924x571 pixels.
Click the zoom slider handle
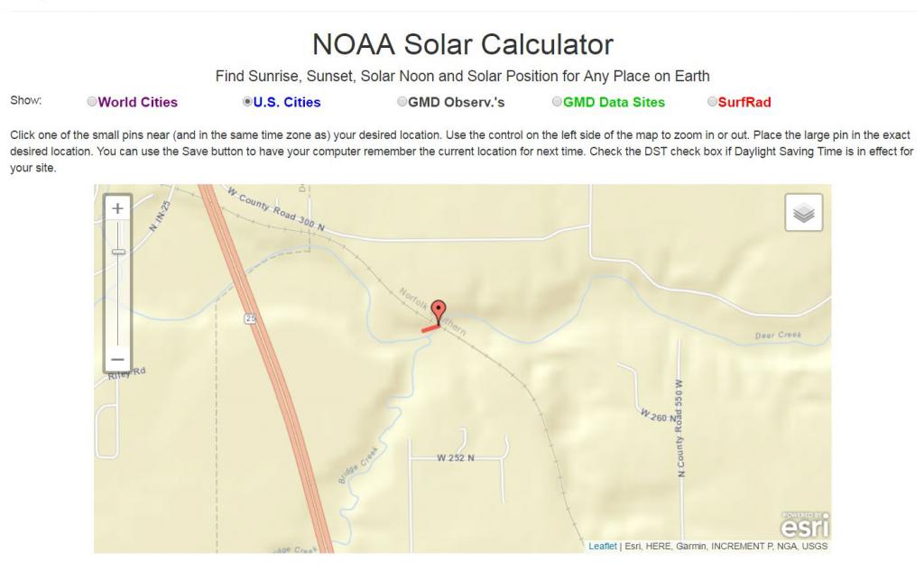[x=118, y=252]
